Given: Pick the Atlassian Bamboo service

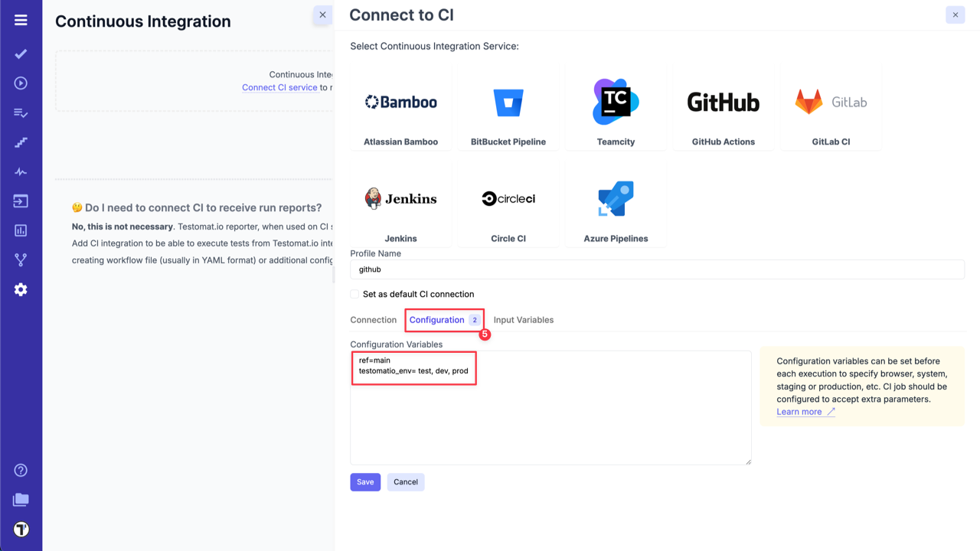Looking at the screenshot, I should (x=400, y=111).
